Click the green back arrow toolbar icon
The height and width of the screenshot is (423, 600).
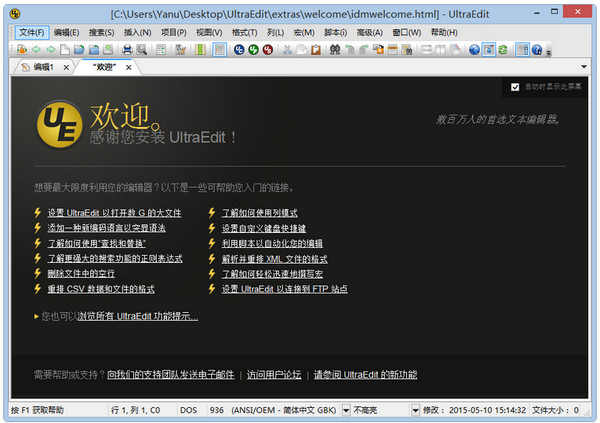point(36,49)
